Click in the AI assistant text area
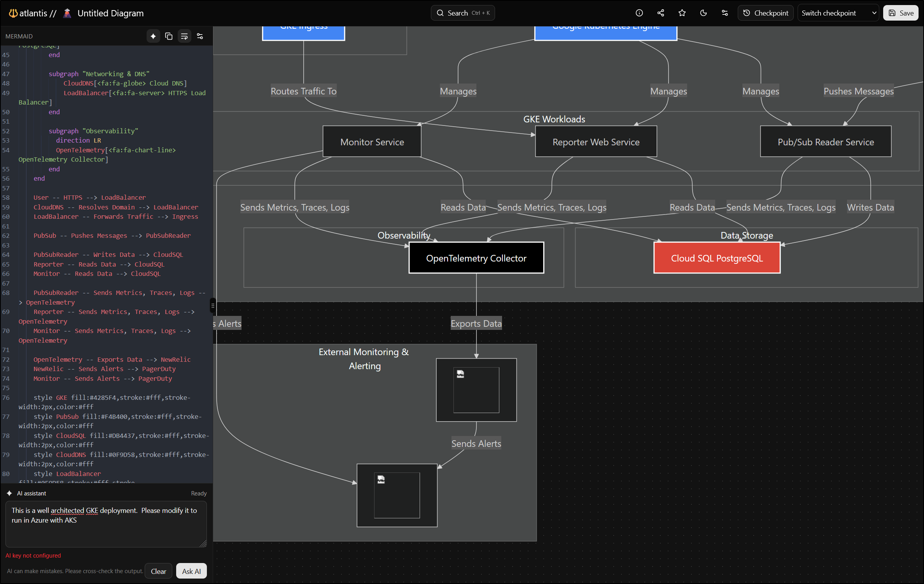The width and height of the screenshot is (924, 584). click(x=106, y=528)
